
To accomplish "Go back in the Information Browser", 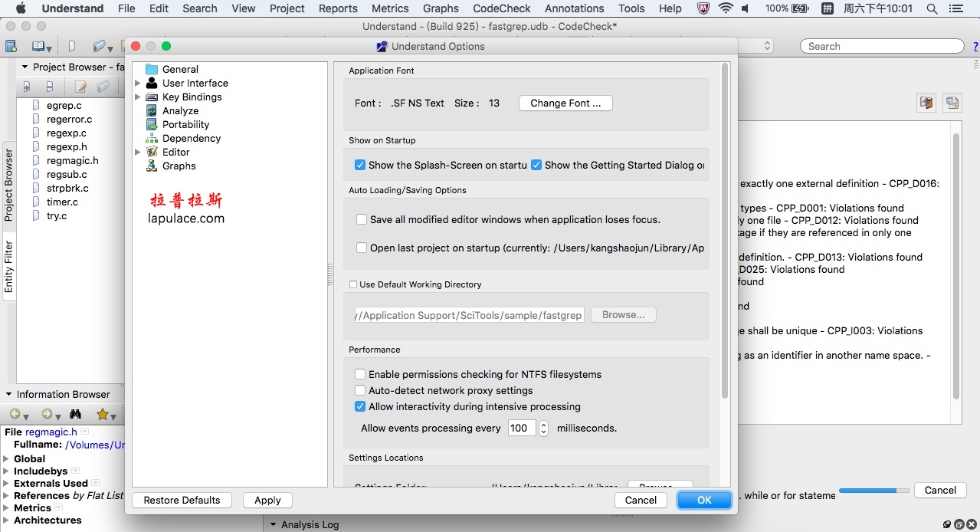I will (15, 414).
